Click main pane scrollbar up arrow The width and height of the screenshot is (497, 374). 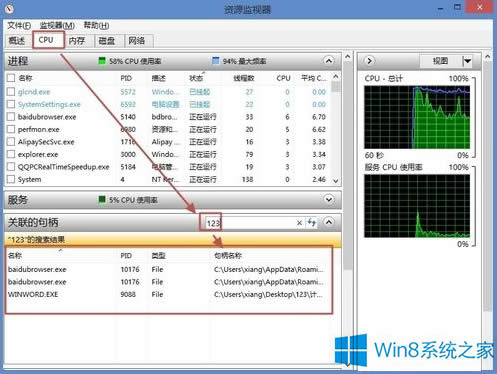pyautogui.click(x=347, y=57)
